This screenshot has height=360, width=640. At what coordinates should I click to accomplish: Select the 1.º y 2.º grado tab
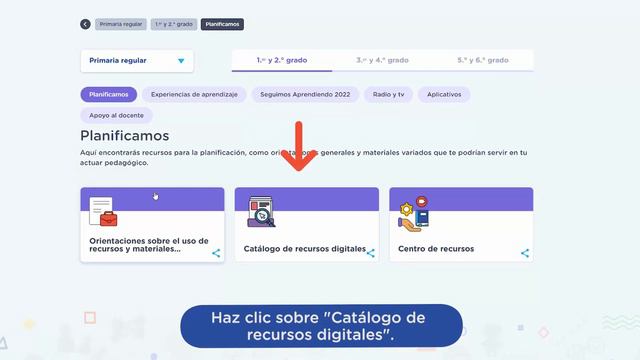click(x=282, y=60)
